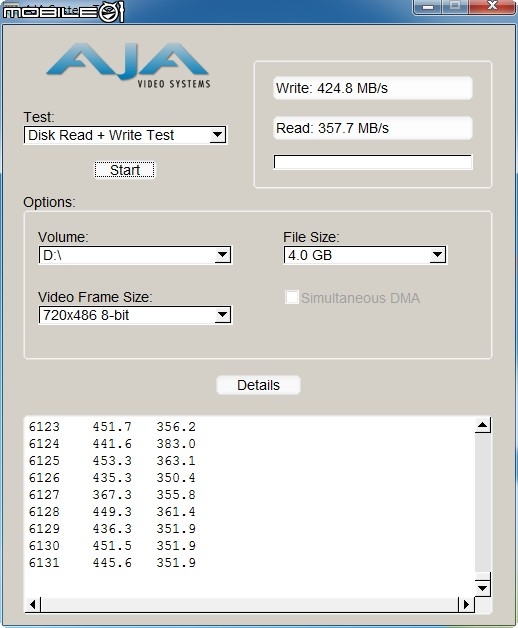Select the results row 6125
Viewport: 518px width, 628px height.
[x=112, y=461]
